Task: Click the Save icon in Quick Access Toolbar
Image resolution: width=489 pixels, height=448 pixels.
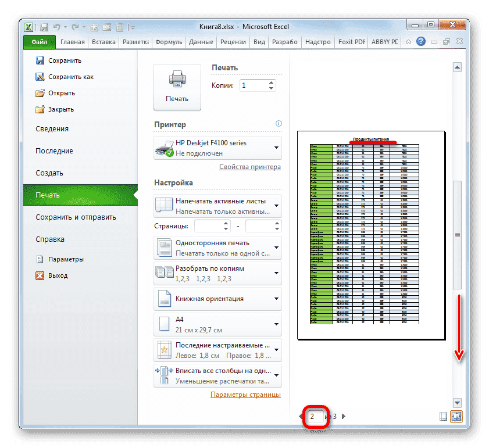Action: [x=44, y=27]
